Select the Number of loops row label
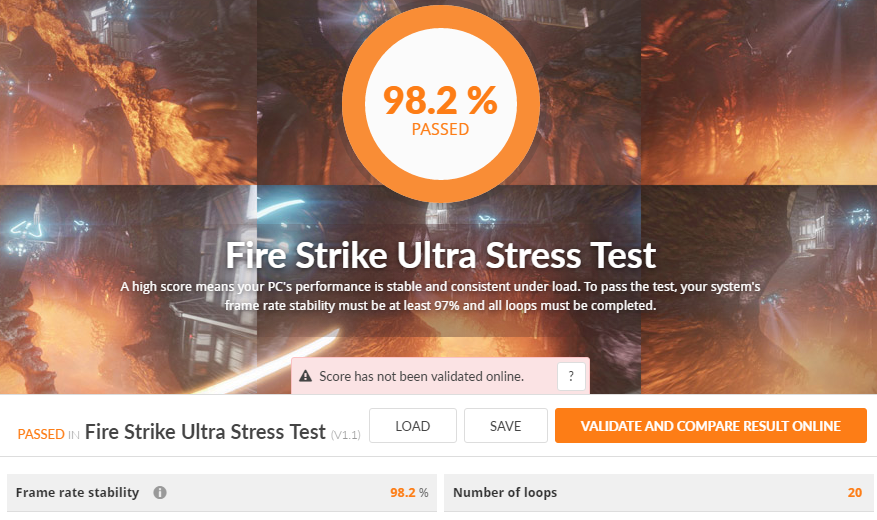 [505, 493]
